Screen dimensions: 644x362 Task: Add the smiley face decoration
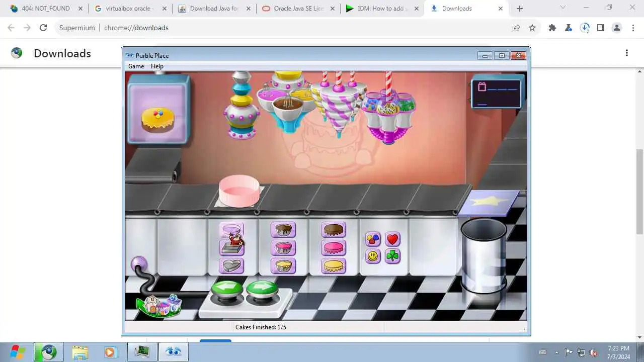(373, 256)
